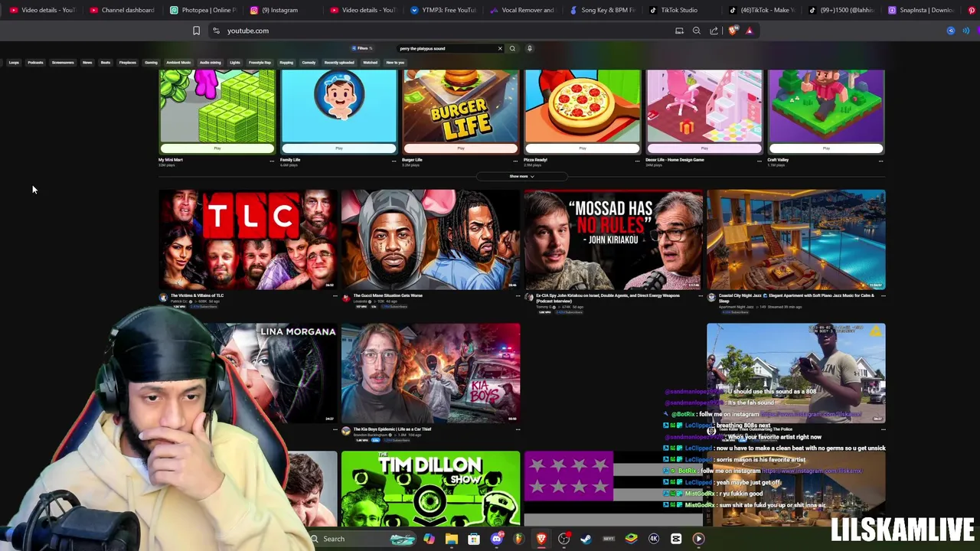Image resolution: width=980 pixels, height=551 pixels.
Task: Click the YouTube search magnifier button
Action: coord(512,48)
